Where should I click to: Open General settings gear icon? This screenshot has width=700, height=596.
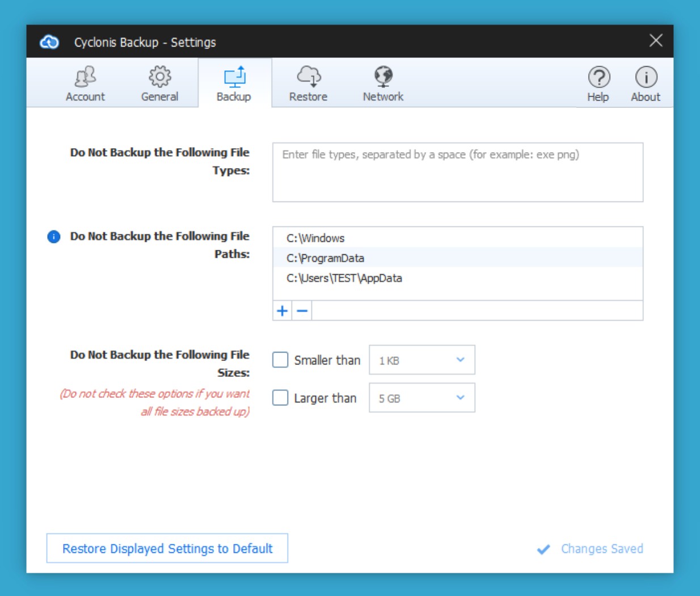[x=159, y=77]
